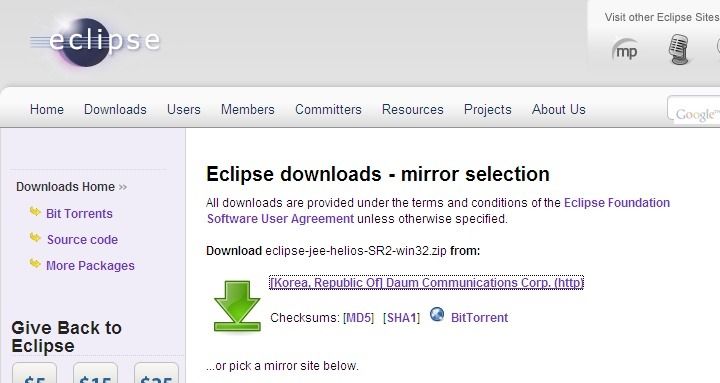
Task: Open the About Us menu item
Action: pos(559,109)
